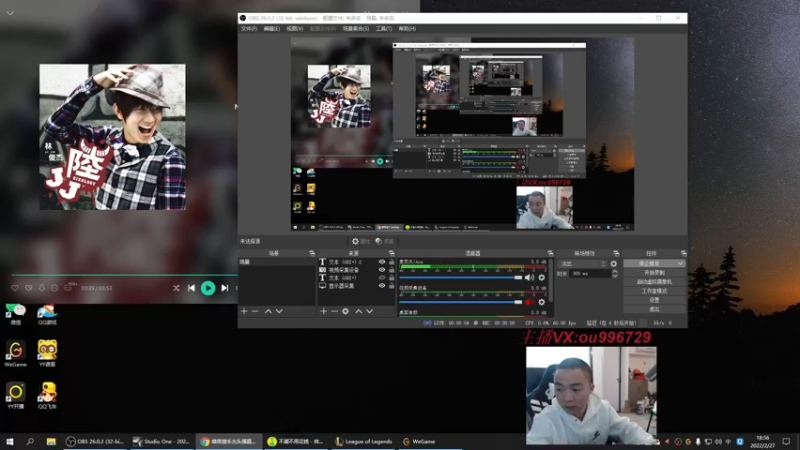Toggle visibility of the video capture device source
The width and height of the screenshot is (800, 450).
click(x=381, y=270)
